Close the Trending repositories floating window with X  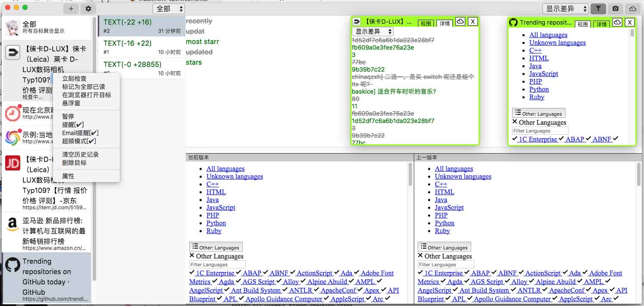pos(630,22)
